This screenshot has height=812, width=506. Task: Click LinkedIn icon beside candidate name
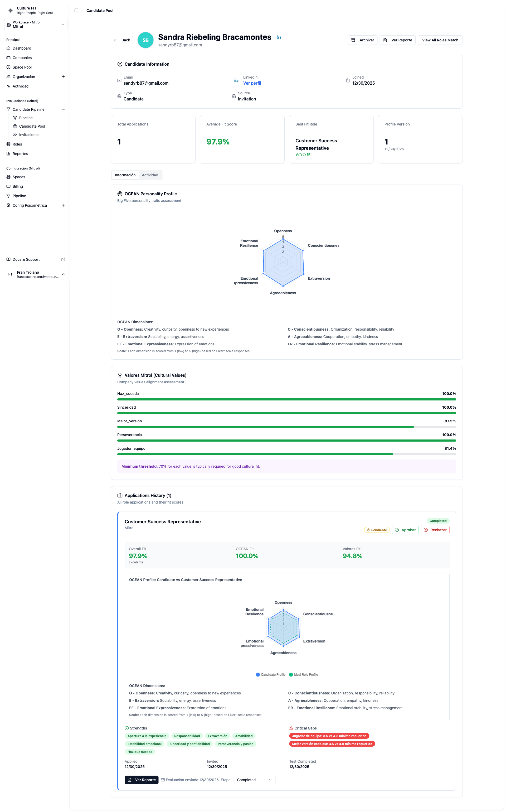(279, 37)
